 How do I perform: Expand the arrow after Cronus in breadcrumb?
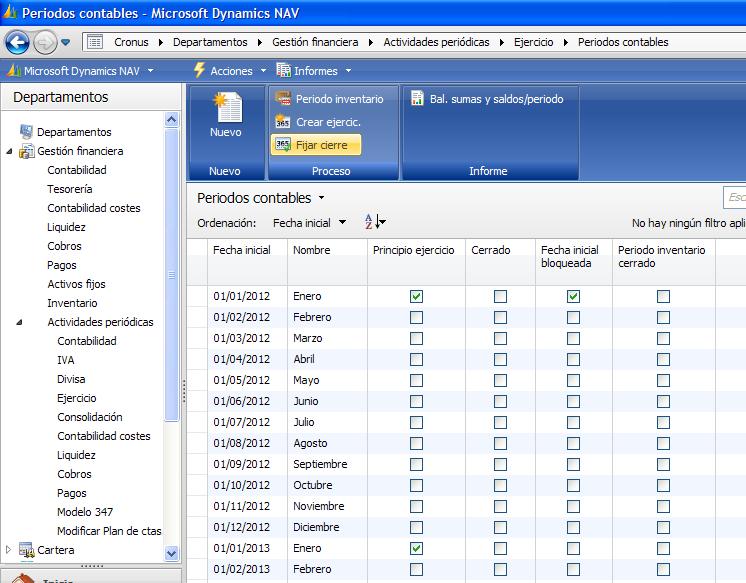click(x=161, y=42)
